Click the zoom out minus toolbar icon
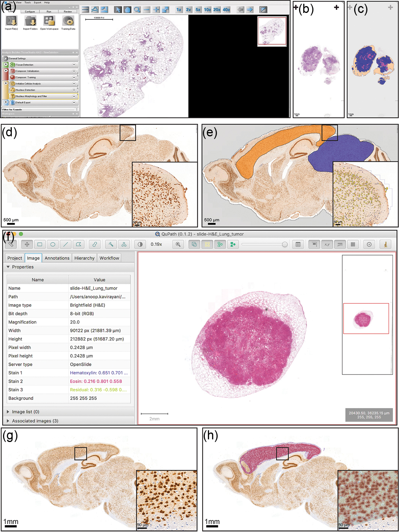Image resolution: width=399 pixels, height=532 pixels. [147, 9]
